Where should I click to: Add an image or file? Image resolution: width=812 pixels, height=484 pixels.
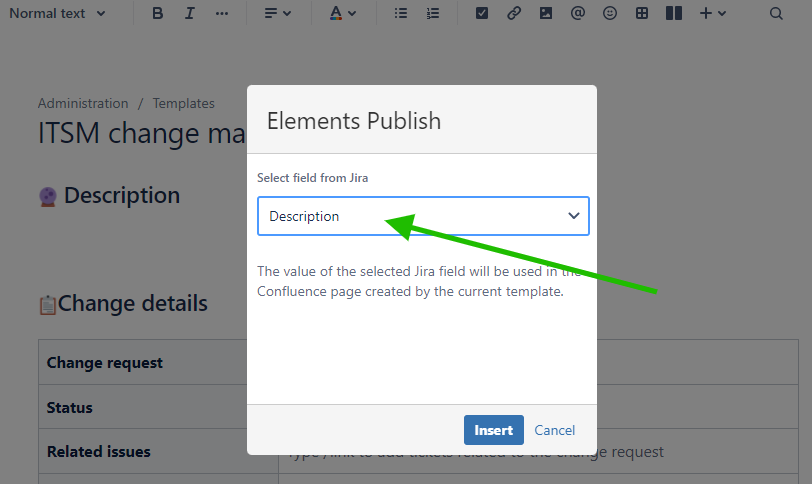(x=545, y=14)
